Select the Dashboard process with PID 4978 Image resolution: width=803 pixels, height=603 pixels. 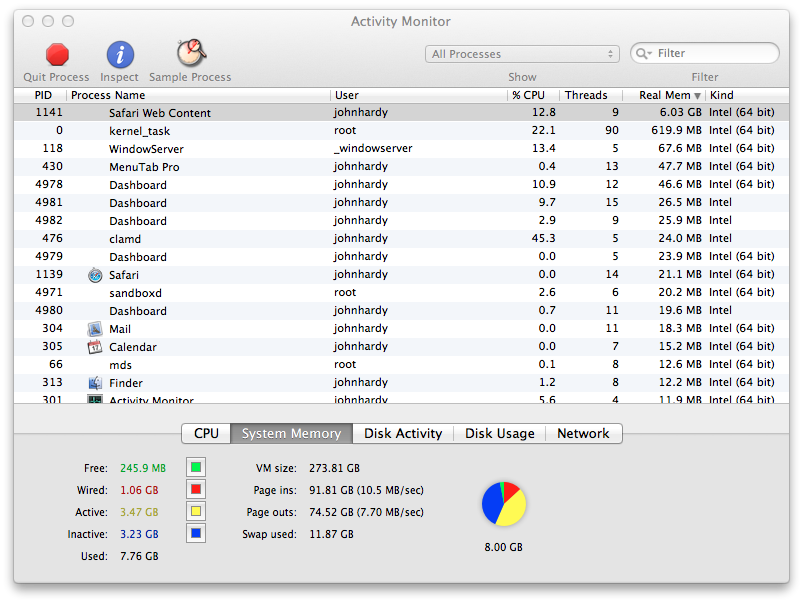point(402,184)
